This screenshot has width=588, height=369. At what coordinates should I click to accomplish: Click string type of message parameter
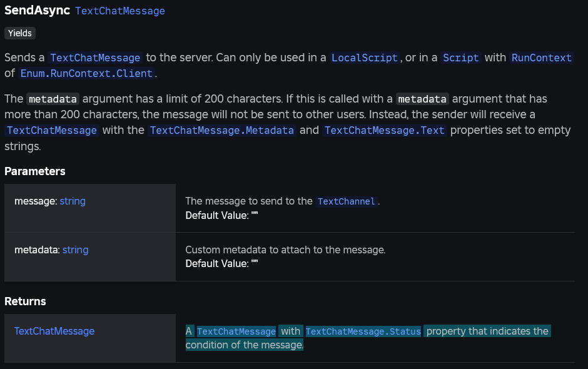pyautogui.click(x=73, y=201)
